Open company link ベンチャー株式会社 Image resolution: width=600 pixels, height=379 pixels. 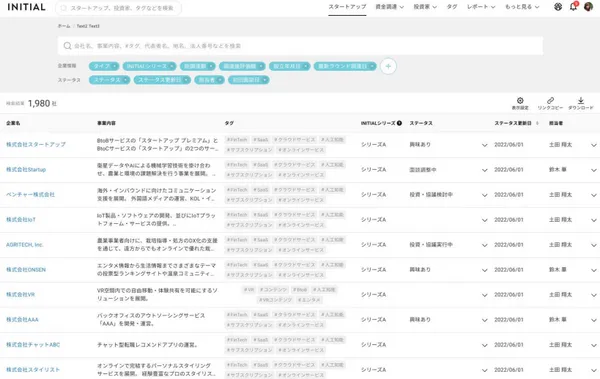coord(30,194)
